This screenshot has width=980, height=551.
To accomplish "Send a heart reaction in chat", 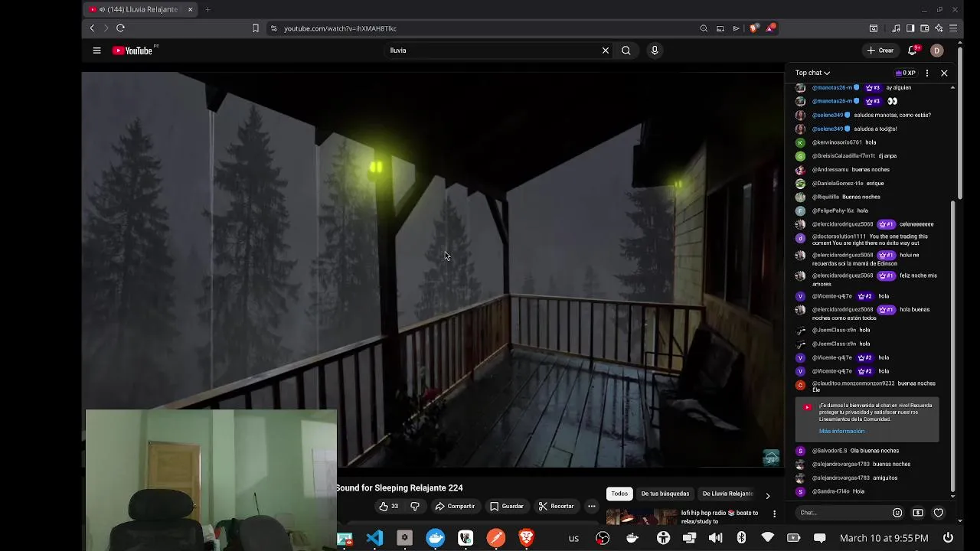I will click(939, 513).
